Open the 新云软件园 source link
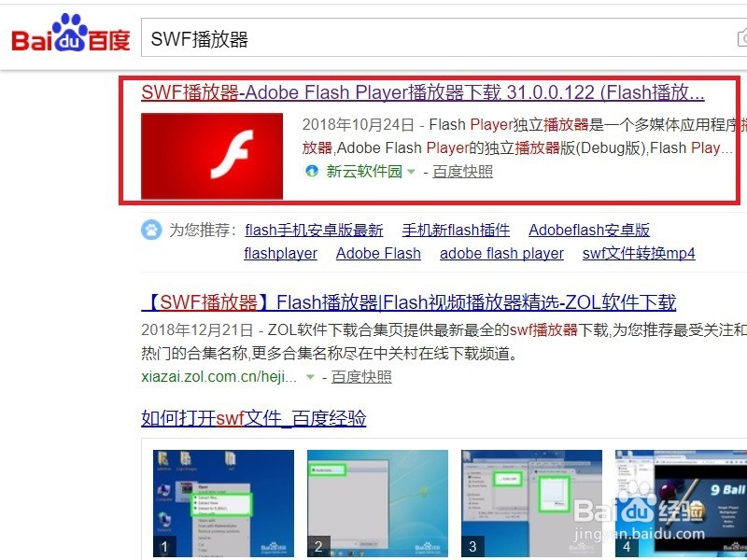747x560 pixels. click(x=364, y=172)
